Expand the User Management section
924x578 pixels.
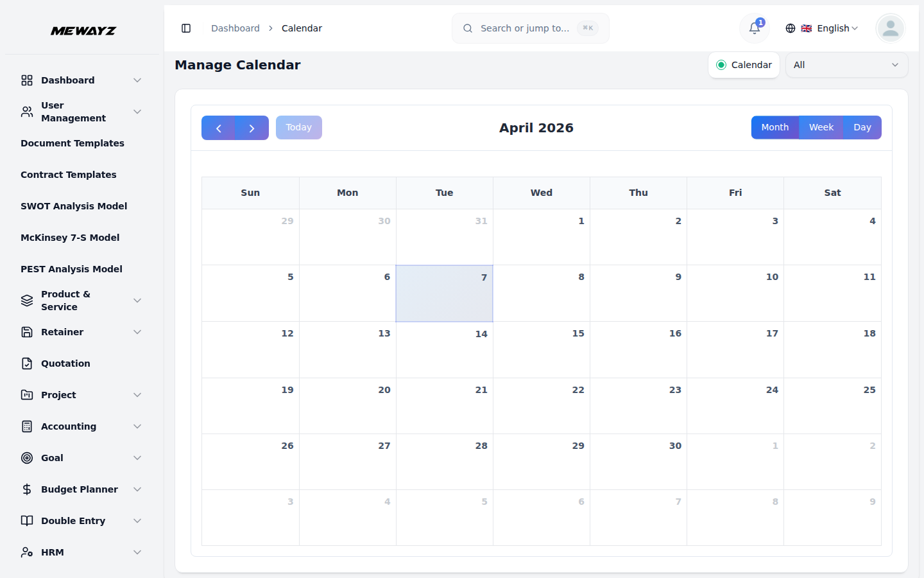pos(73,111)
